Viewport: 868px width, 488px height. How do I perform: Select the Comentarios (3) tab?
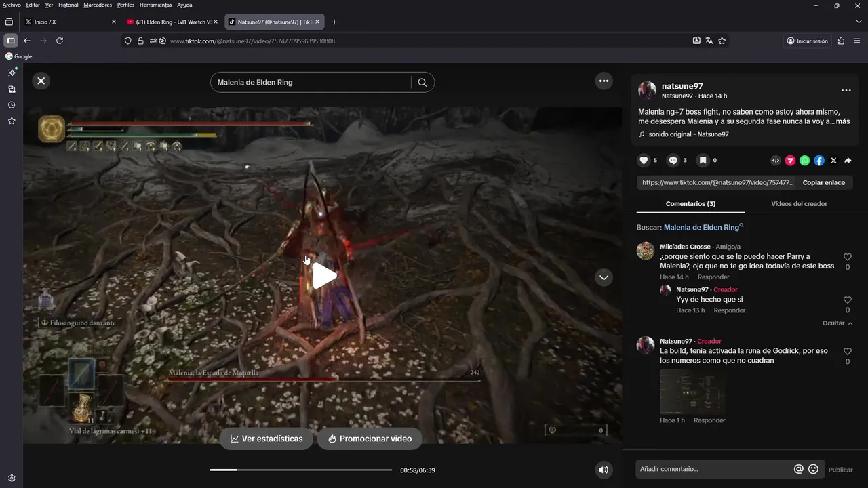point(690,203)
